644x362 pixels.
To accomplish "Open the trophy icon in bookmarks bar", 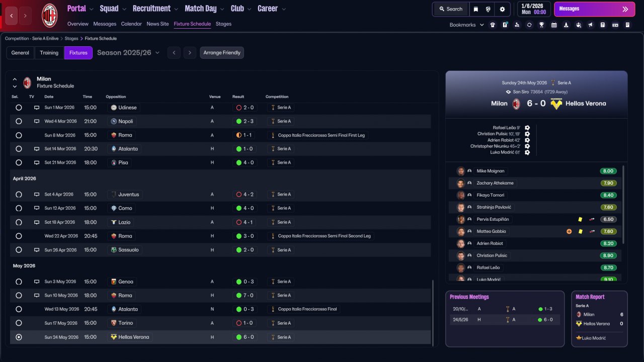I will click(541, 25).
